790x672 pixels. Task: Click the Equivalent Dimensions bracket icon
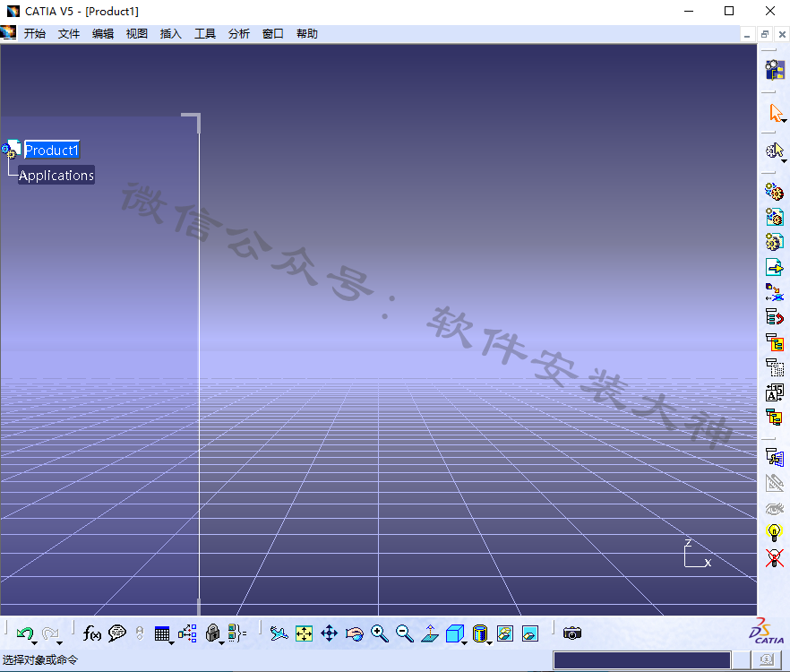point(236,633)
